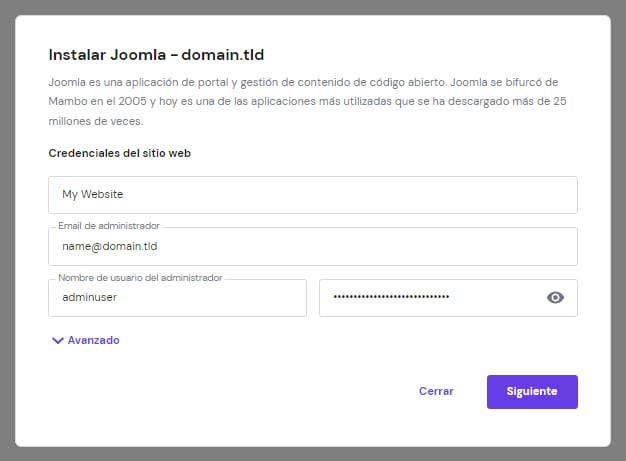Screen dimensions: 626x461
Task: Show password with the eye icon
Action: pos(556,297)
